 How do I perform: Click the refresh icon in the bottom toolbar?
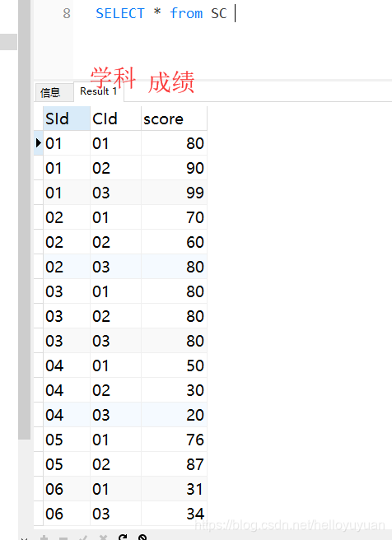(x=123, y=537)
